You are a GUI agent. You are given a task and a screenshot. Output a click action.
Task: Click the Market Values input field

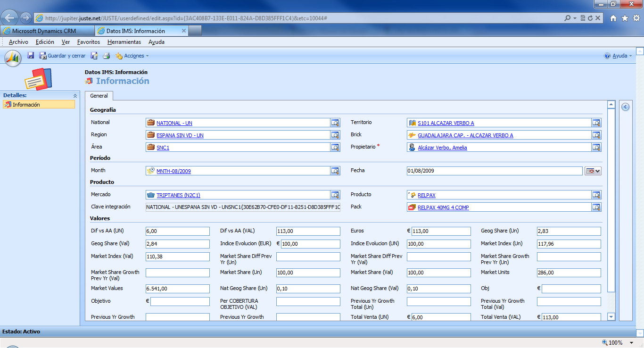coord(177,289)
